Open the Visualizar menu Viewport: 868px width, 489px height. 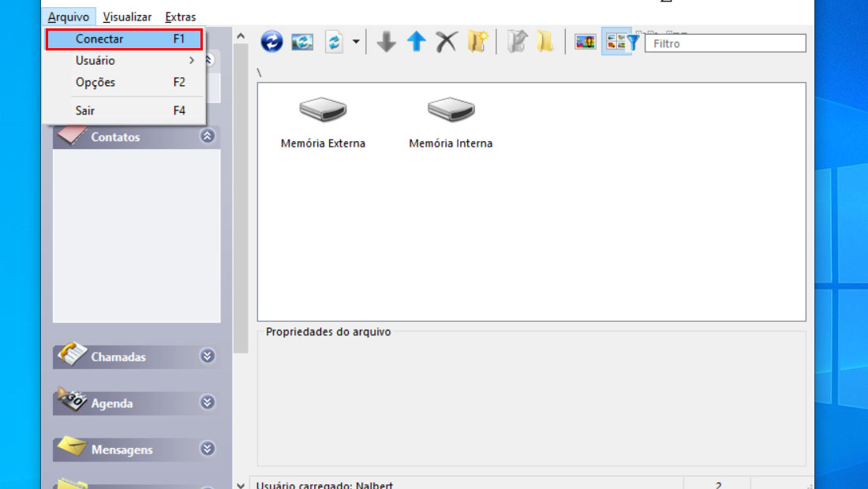(127, 17)
